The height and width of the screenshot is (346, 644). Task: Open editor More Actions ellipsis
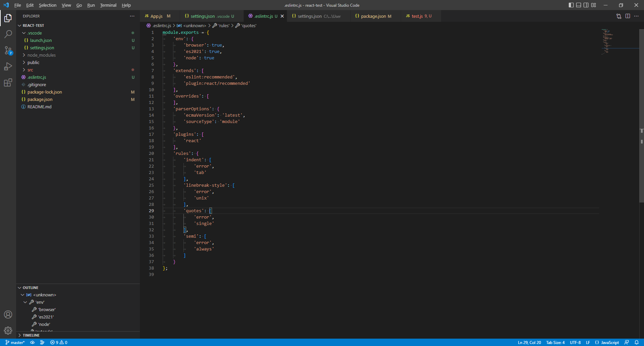click(636, 16)
